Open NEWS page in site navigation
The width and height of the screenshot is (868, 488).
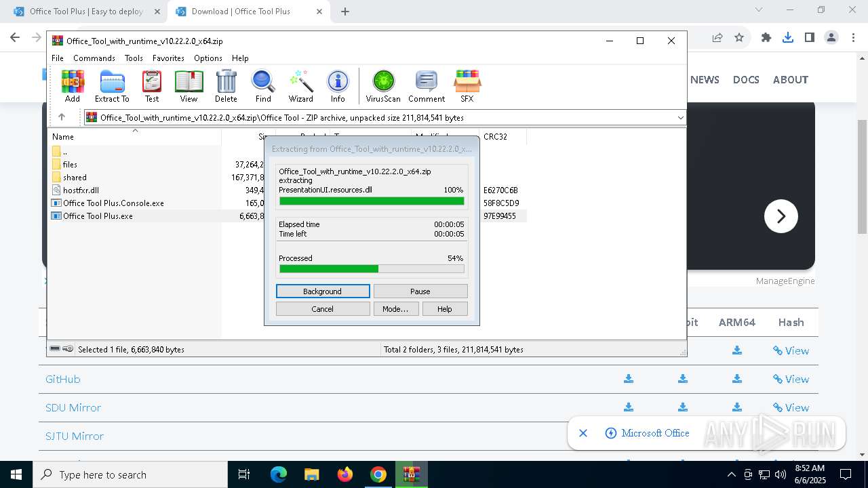(x=705, y=80)
